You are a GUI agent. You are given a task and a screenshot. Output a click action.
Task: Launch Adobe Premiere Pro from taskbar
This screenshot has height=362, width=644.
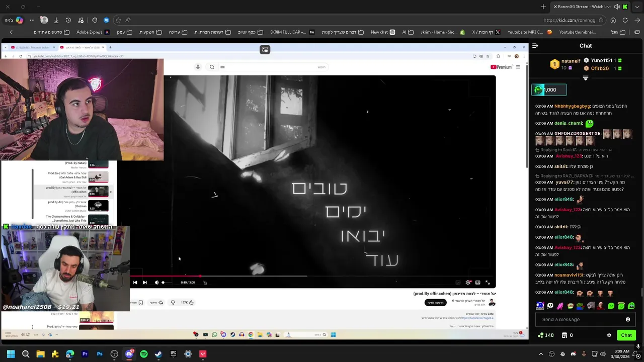pos(85,354)
